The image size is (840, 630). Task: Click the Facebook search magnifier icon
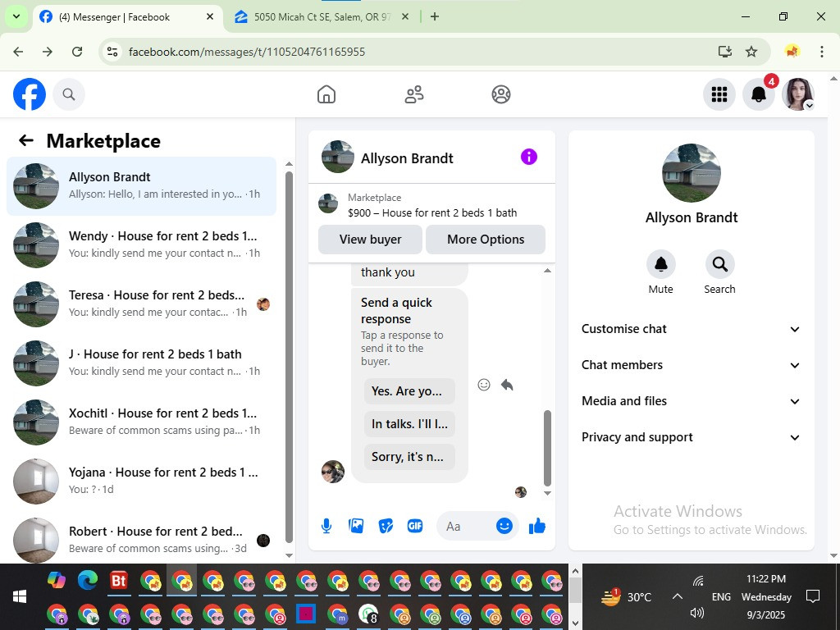pos(69,94)
